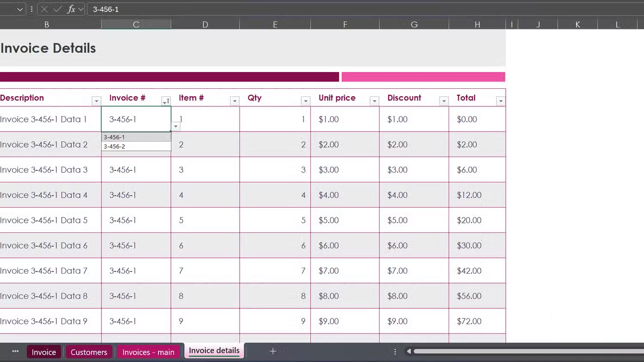Click the vertical ellipsis beside the name box
Screen dimensions: 644x362
tap(31, 9)
